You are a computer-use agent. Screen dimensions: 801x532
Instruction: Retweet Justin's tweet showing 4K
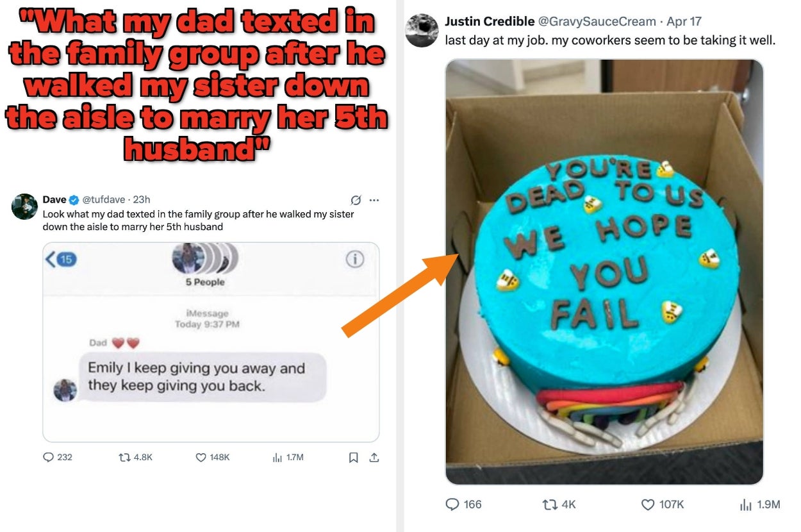[549, 504]
